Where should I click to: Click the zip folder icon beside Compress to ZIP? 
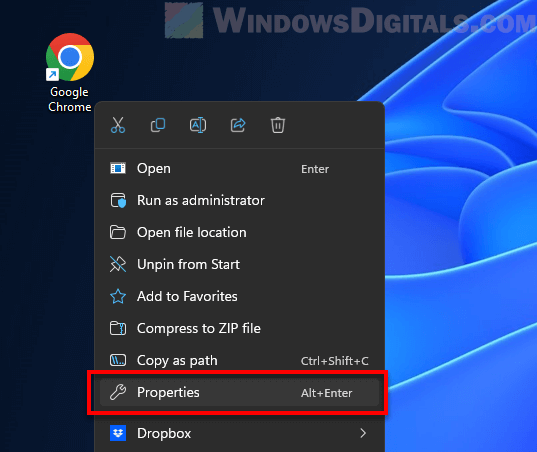click(118, 328)
